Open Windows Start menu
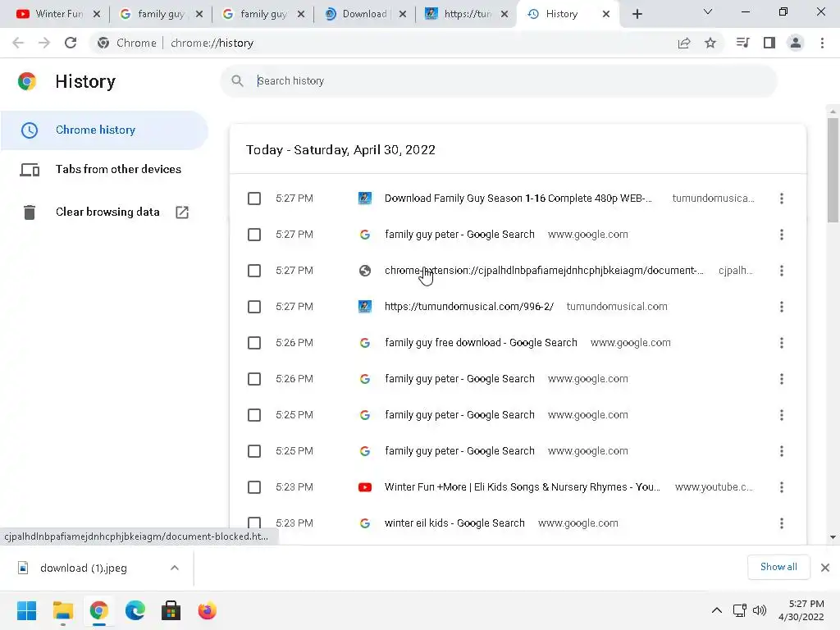Screen dimensions: 840x630 [x=27, y=610]
